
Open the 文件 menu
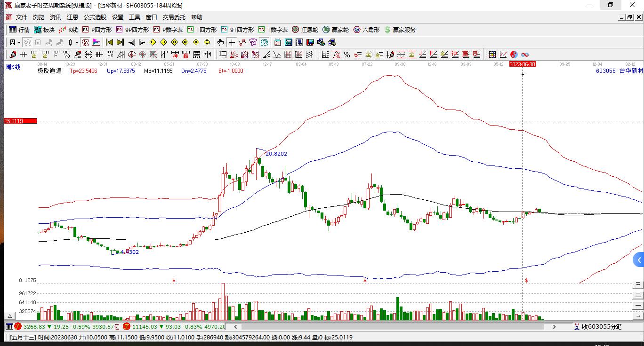tap(22, 17)
